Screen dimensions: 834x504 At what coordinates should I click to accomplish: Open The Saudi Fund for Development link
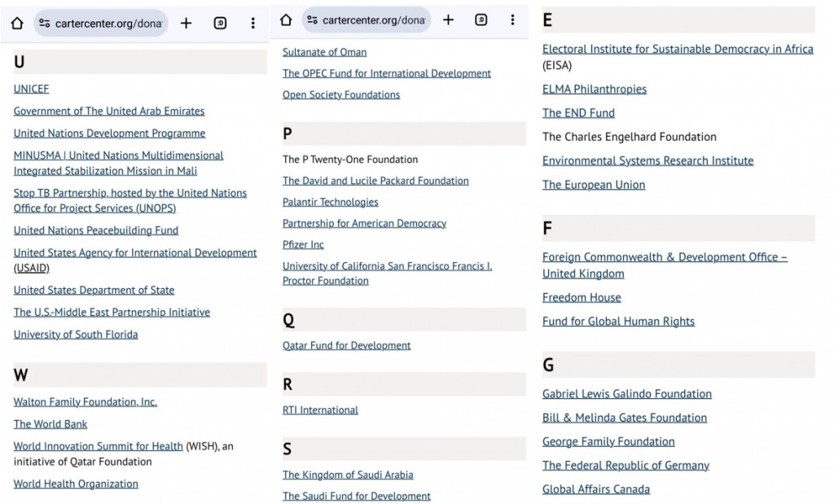pos(357,496)
